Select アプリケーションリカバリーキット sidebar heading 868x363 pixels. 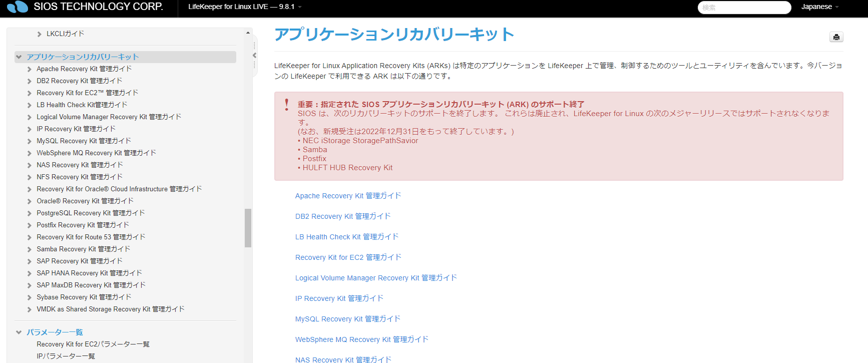83,57
